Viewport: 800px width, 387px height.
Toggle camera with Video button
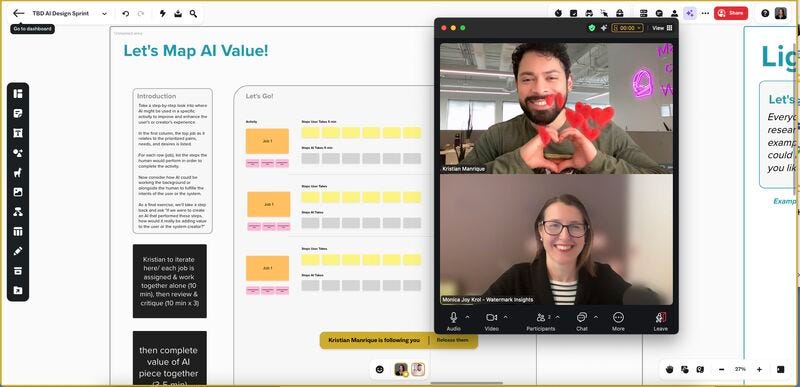click(491, 321)
